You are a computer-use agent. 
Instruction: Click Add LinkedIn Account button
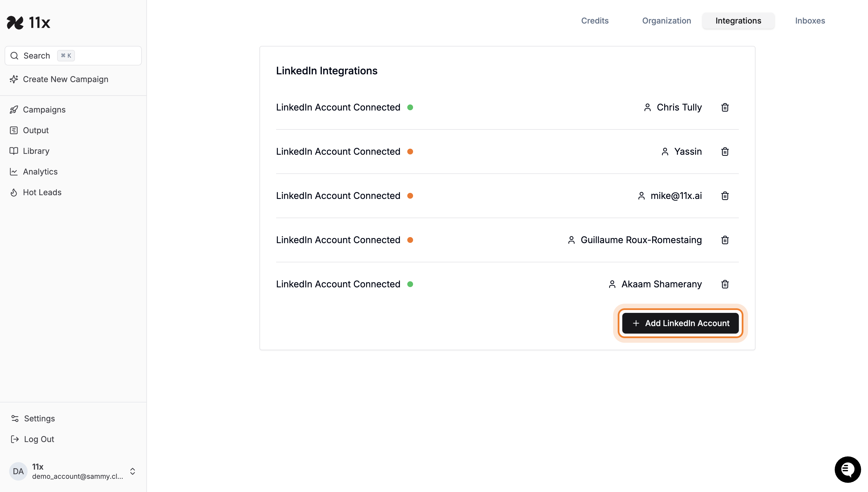coord(680,323)
